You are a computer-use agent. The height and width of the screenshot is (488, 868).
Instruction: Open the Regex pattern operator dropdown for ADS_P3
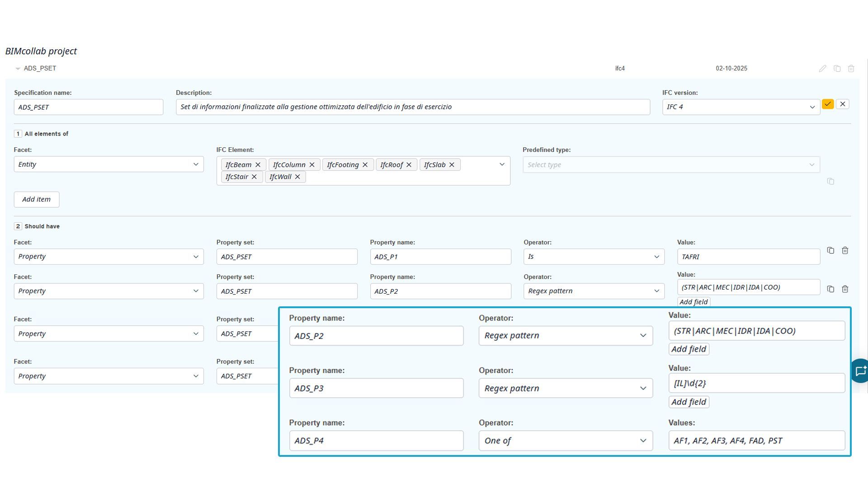point(565,388)
